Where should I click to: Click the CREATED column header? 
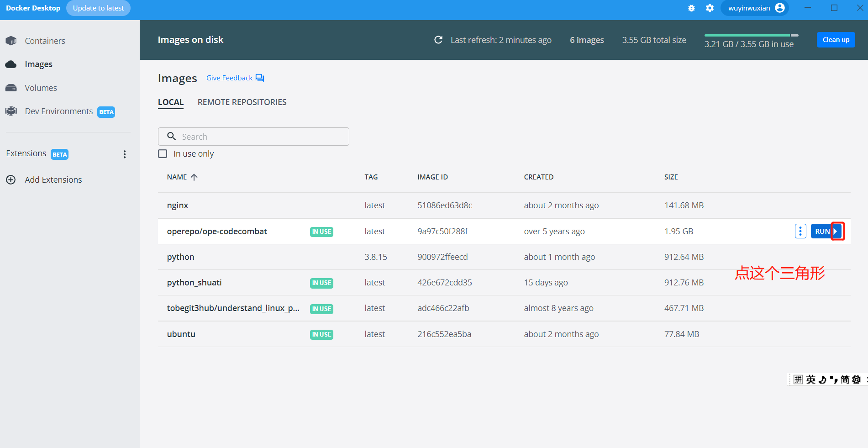[x=539, y=177]
